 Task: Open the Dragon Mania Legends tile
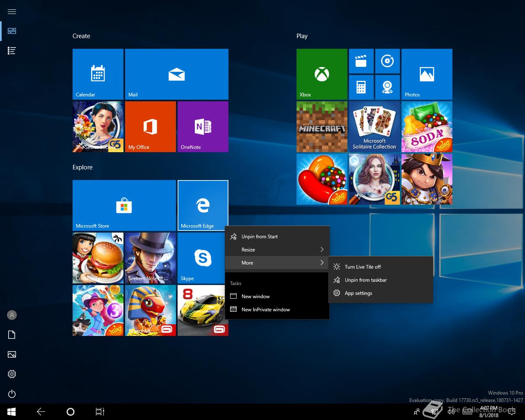151,310
